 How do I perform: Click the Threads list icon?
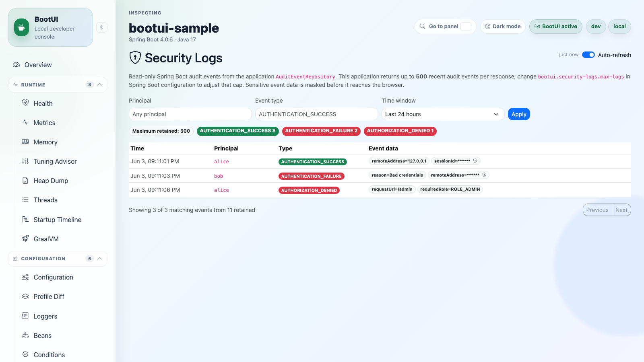[25, 200]
